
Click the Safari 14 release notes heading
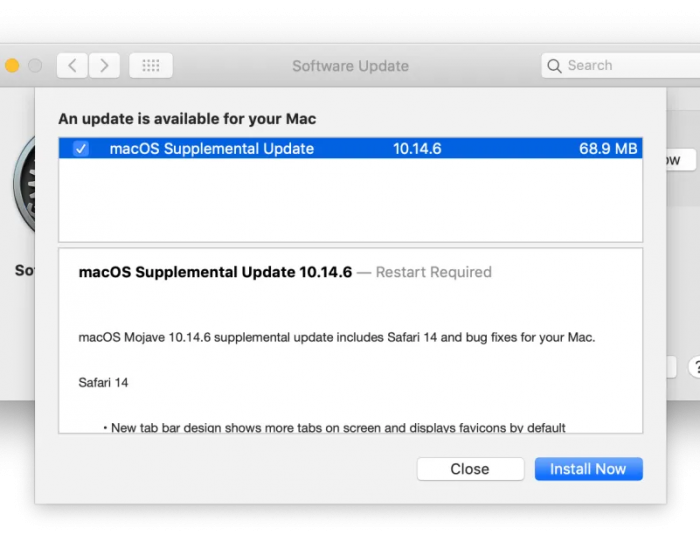(103, 383)
